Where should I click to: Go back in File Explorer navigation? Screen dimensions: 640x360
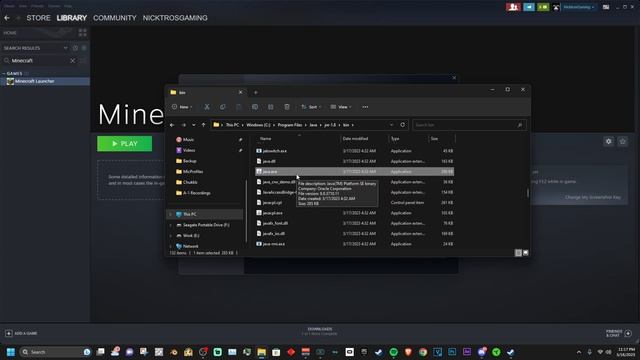pyautogui.click(x=172, y=125)
